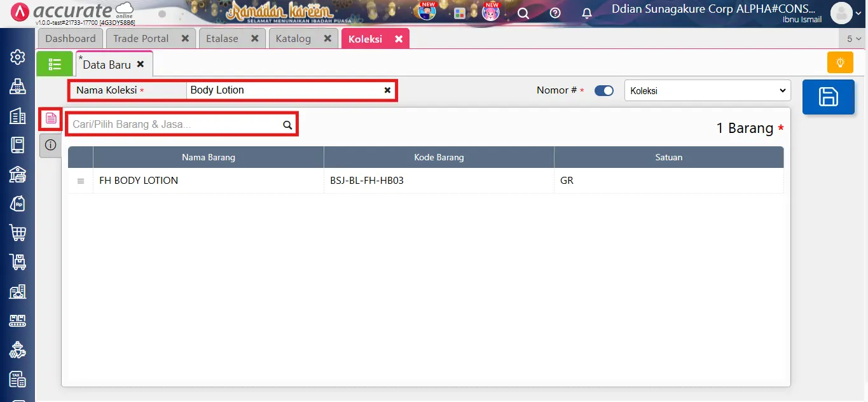
Task: Toggle the Nomor # switch
Action: pos(603,90)
